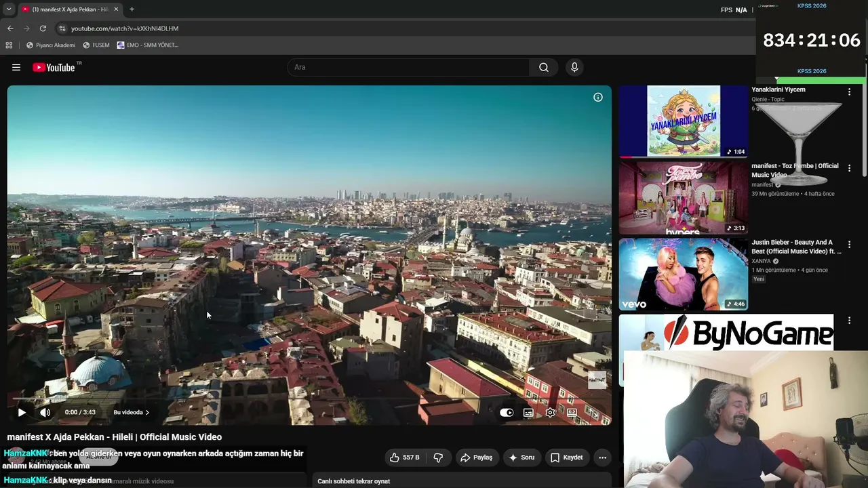Open the YouTube guide hamburger menu
This screenshot has width=868, height=488.
[16, 67]
